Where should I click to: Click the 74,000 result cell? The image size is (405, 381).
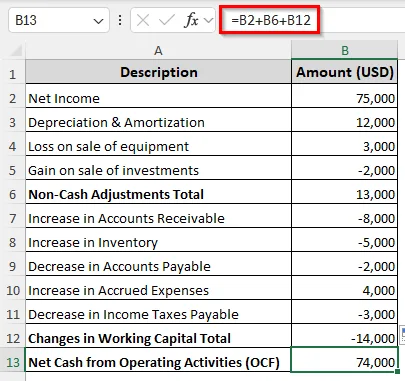[345, 360]
